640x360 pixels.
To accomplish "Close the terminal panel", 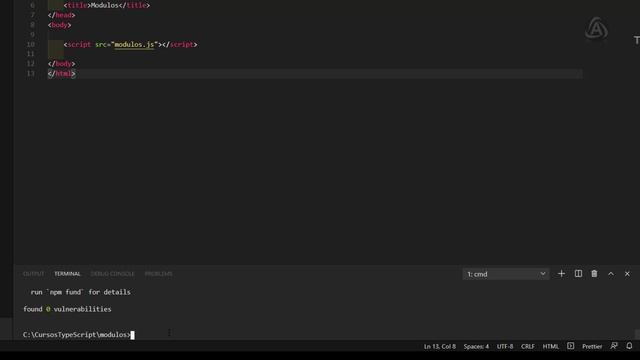I will click(x=627, y=274).
